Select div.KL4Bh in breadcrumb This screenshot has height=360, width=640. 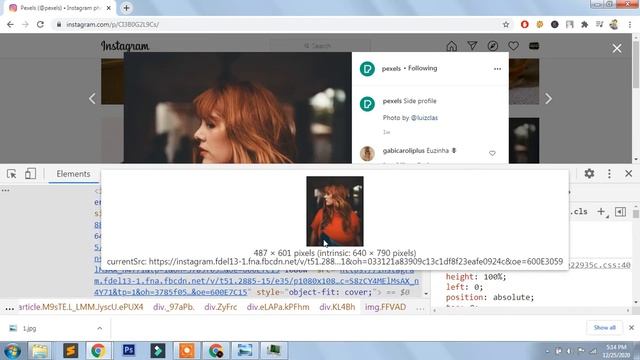(337, 307)
